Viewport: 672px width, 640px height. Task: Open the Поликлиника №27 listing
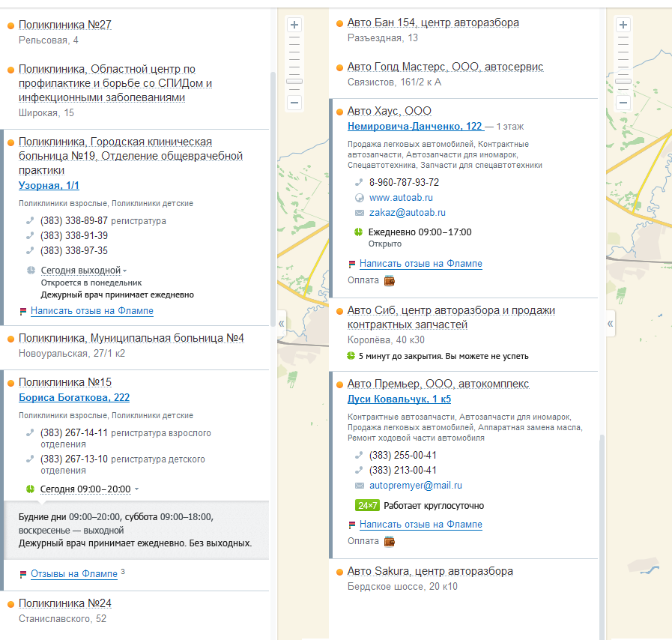click(65, 25)
